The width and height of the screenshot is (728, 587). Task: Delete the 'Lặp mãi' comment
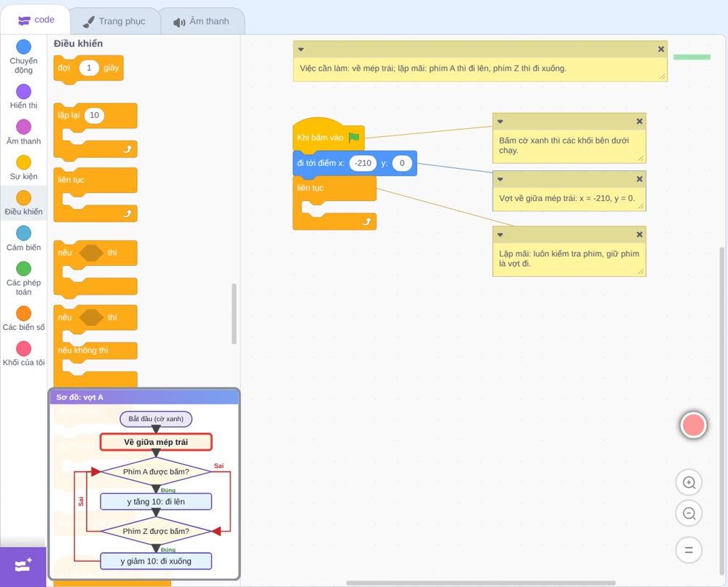click(x=639, y=235)
